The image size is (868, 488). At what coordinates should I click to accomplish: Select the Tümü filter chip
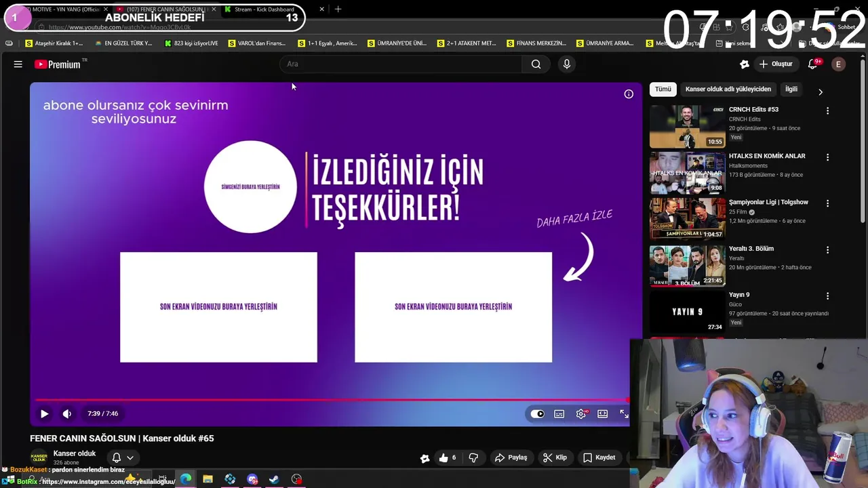click(x=663, y=89)
